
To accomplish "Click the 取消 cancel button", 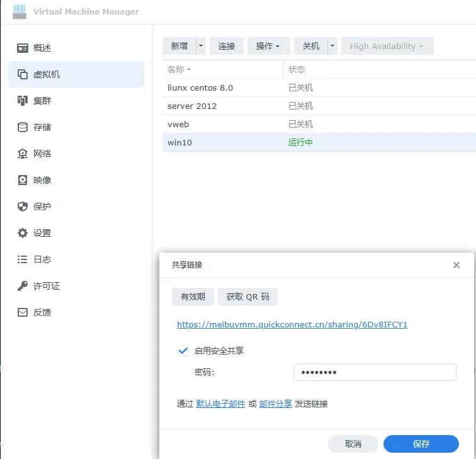I will pos(353,444).
